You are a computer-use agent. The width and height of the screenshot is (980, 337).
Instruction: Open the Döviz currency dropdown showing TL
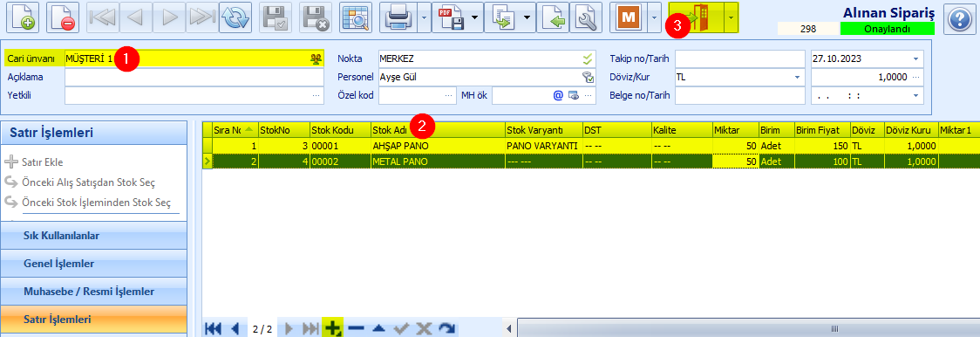797,77
